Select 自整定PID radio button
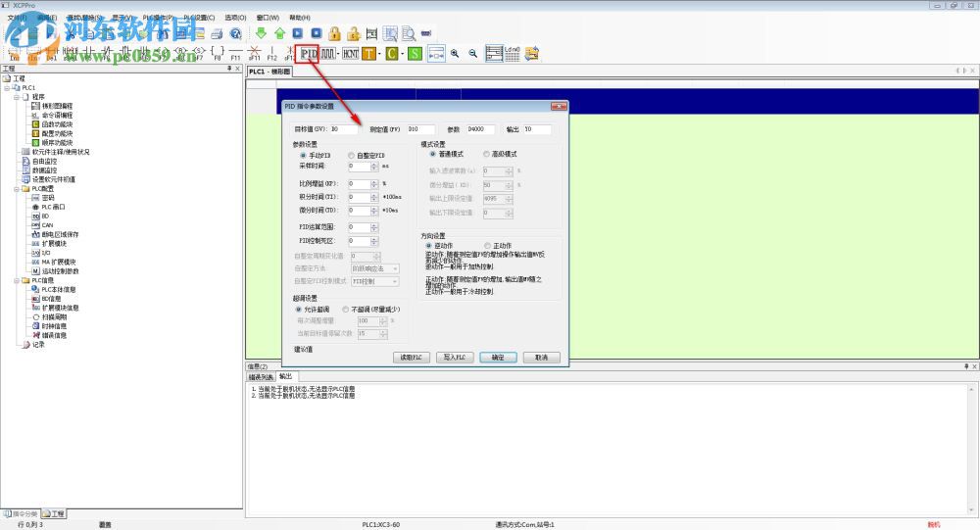 tap(351, 155)
